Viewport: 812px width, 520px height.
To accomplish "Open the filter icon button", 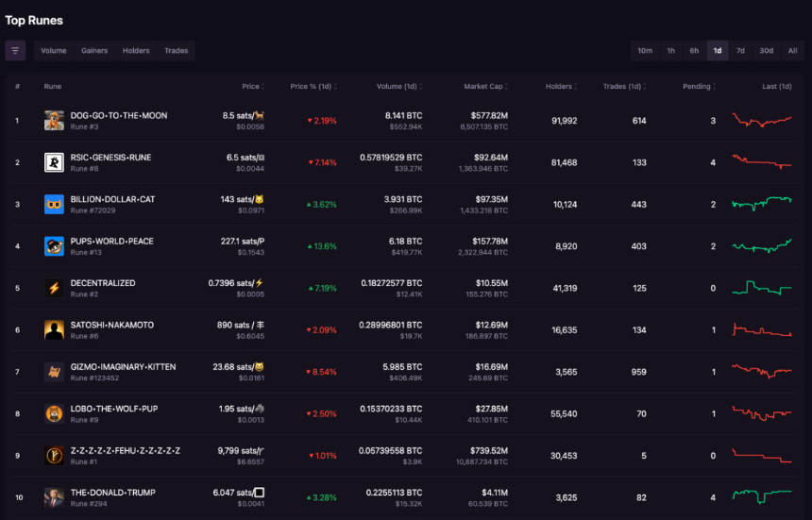I will click(x=15, y=51).
